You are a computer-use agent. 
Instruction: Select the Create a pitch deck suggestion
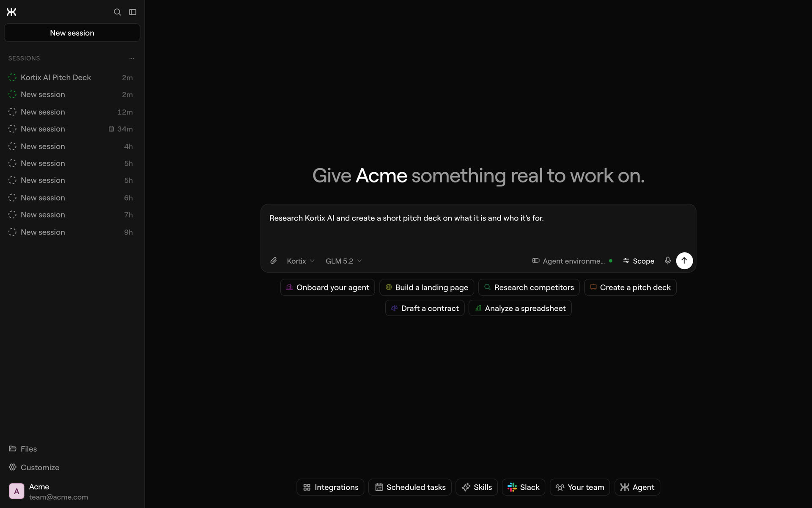coord(630,287)
